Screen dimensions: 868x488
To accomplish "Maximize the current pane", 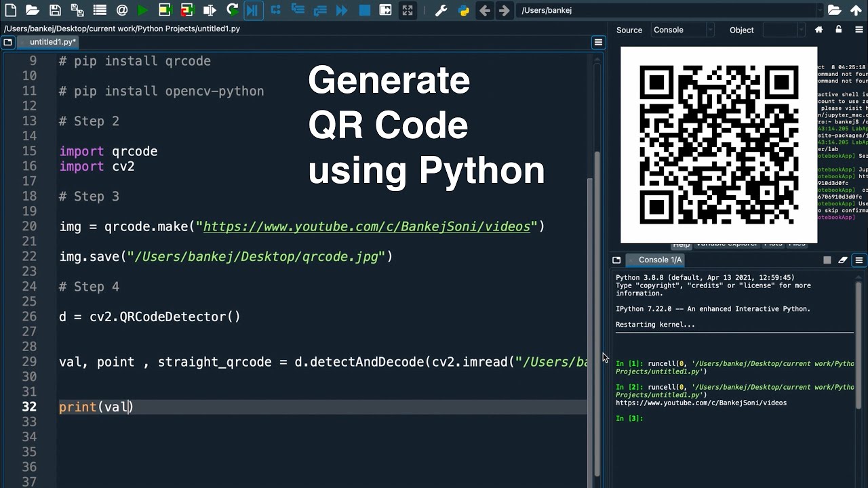I will [x=385, y=10].
